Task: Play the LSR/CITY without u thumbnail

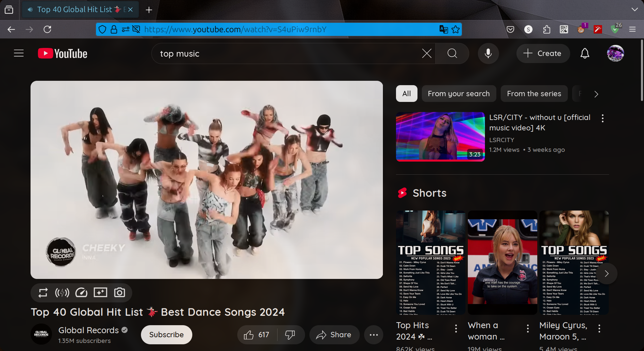Action: click(440, 137)
